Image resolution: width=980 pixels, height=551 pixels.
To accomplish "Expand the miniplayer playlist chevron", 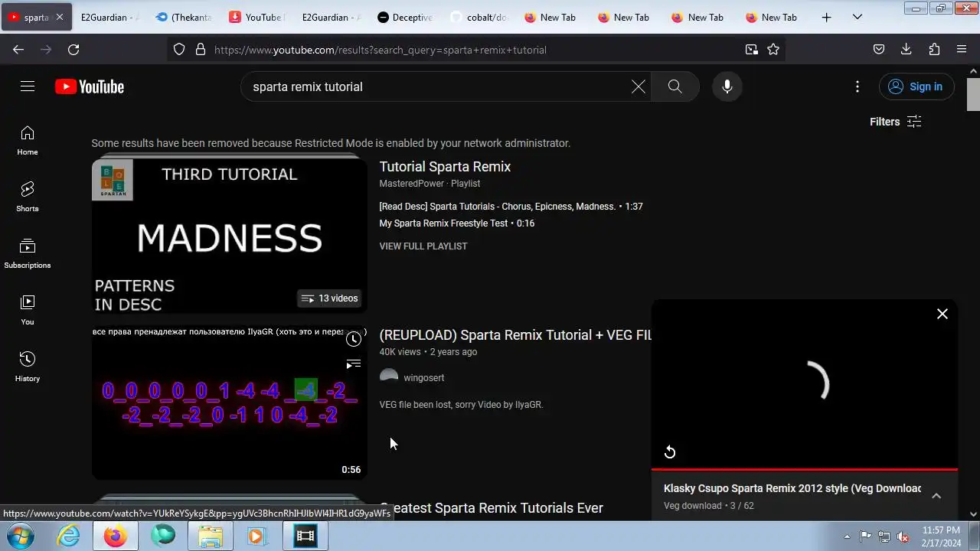I will point(936,496).
